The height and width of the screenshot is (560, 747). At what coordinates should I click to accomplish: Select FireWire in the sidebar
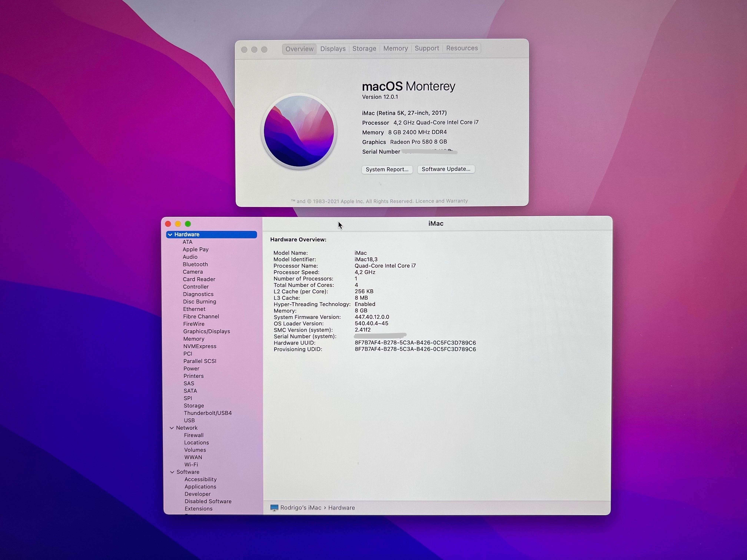point(194,324)
